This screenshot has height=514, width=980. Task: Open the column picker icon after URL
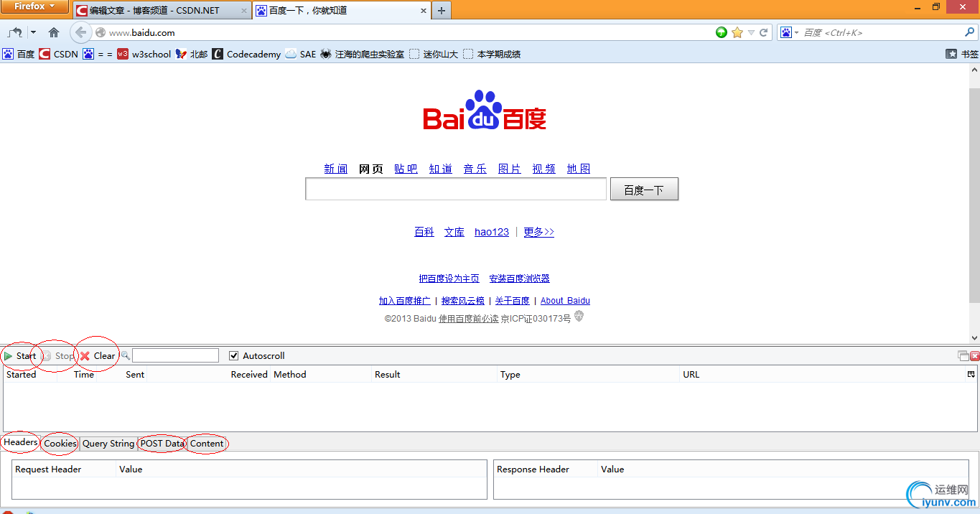971,374
